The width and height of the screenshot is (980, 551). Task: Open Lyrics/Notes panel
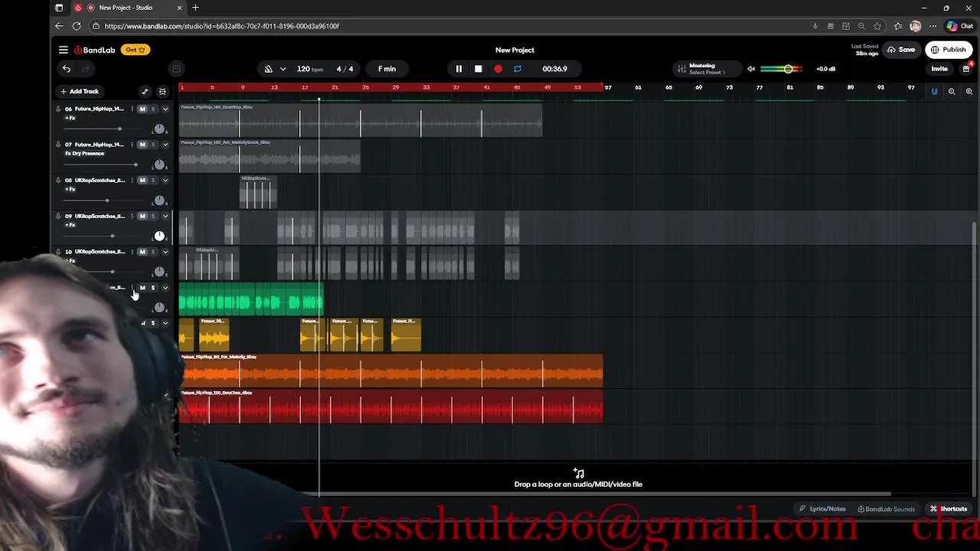[822, 509]
